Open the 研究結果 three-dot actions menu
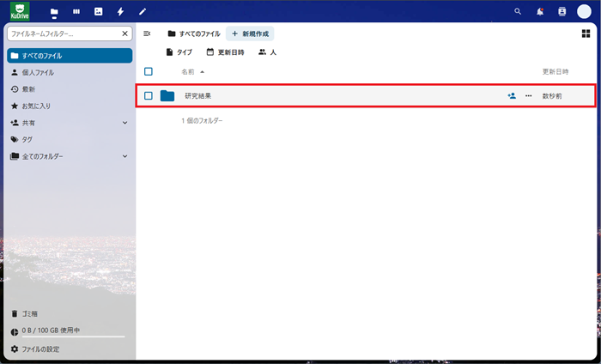This screenshot has height=364, width=601. (x=529, y=96)
